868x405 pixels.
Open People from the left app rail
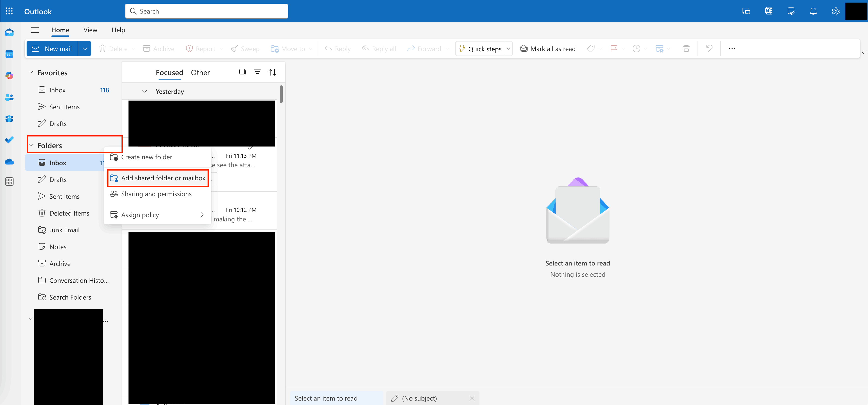(x=9, y=97)
